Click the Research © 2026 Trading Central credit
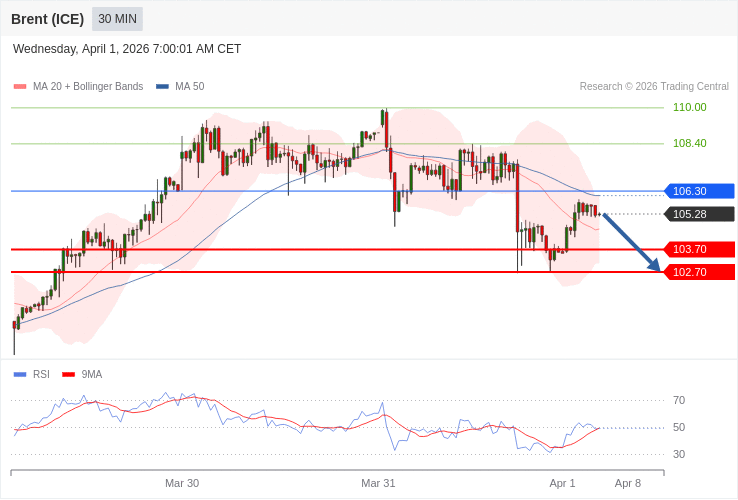 click(654, 87)
